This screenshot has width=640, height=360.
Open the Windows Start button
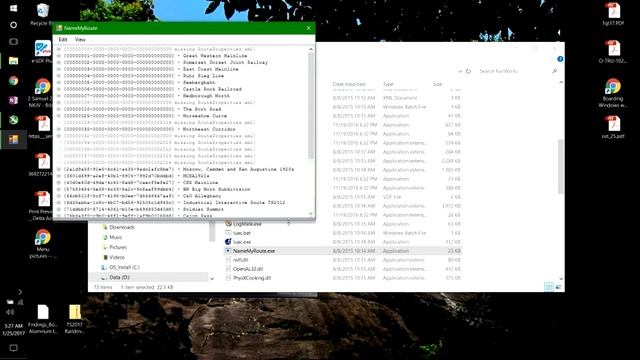[13, 8]
